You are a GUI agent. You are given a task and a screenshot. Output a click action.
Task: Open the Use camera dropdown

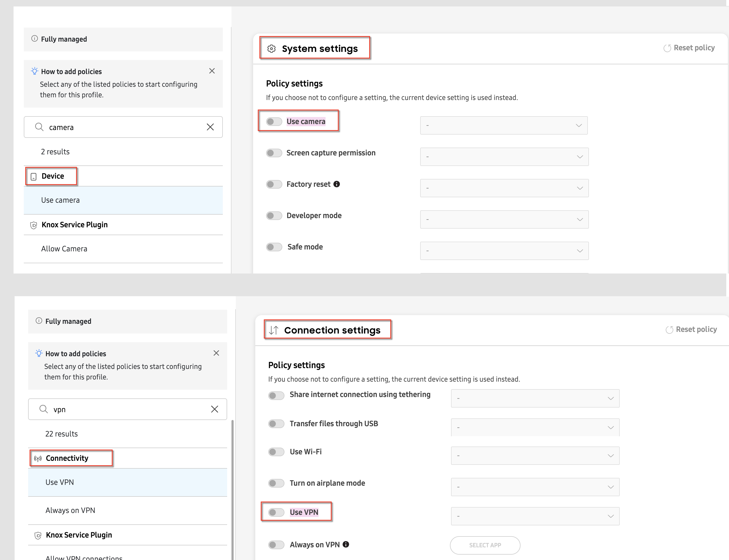click(503, 125)
